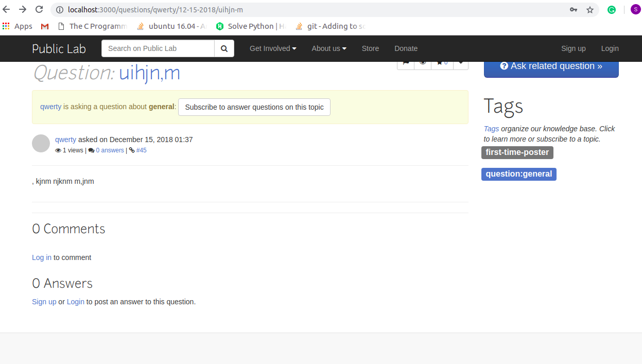Click the page reload icon in the browser
Screen dimensions: 642x364
[x=39, y=9]
